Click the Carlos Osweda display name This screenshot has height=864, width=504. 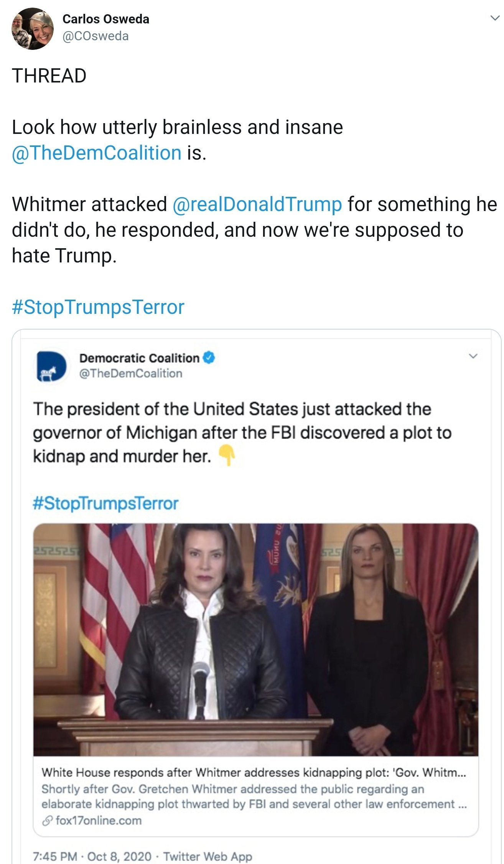click(106, 19)
